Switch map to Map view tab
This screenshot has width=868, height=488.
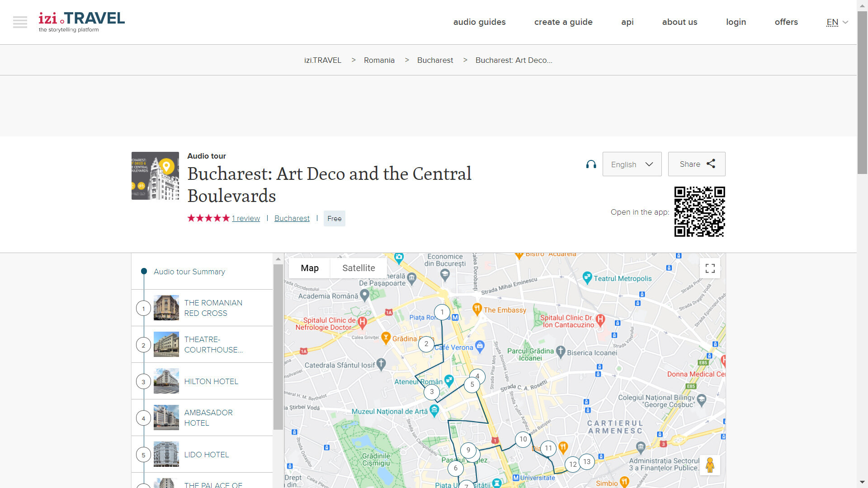coord(310,268)
